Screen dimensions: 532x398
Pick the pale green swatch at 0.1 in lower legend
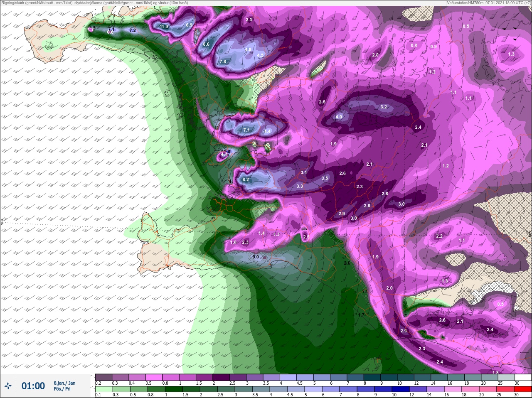[x=103, y=389]
